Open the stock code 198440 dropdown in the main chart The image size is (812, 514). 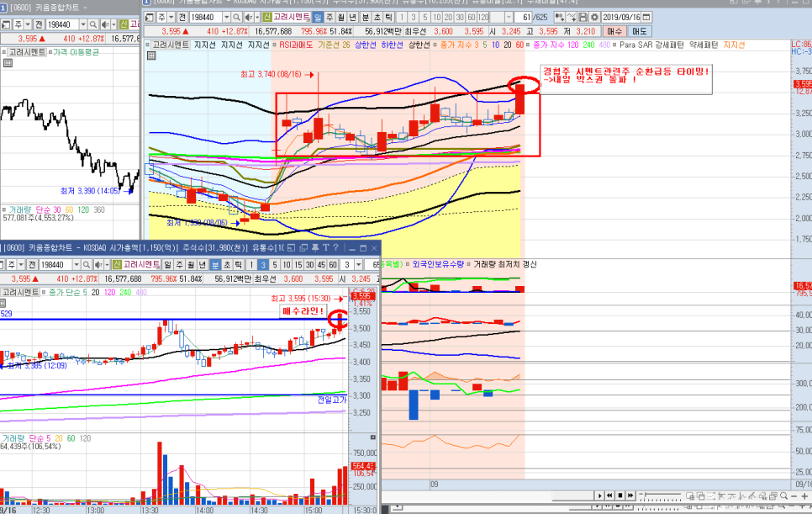point(227,17)
